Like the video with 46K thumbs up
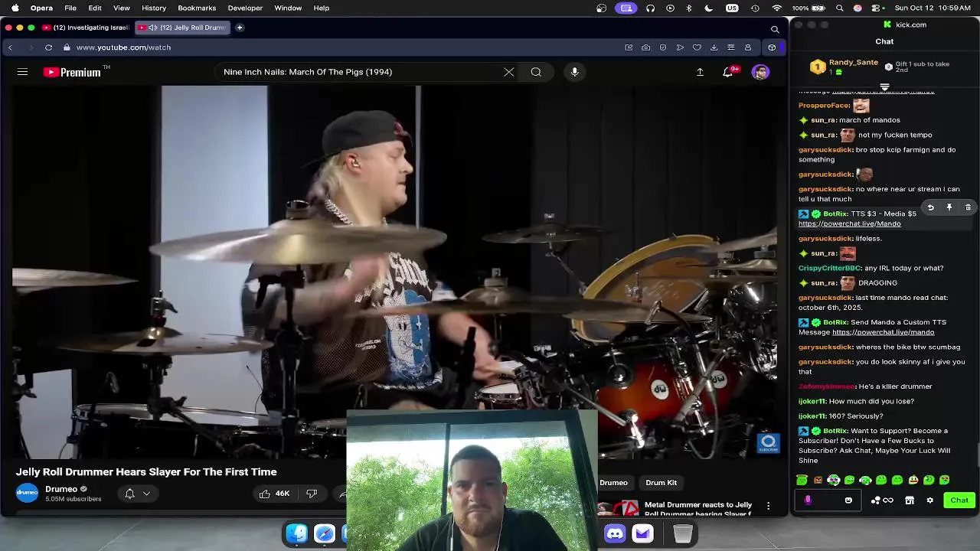Viewport: 980px width, 551px height. tap(274, 494)
